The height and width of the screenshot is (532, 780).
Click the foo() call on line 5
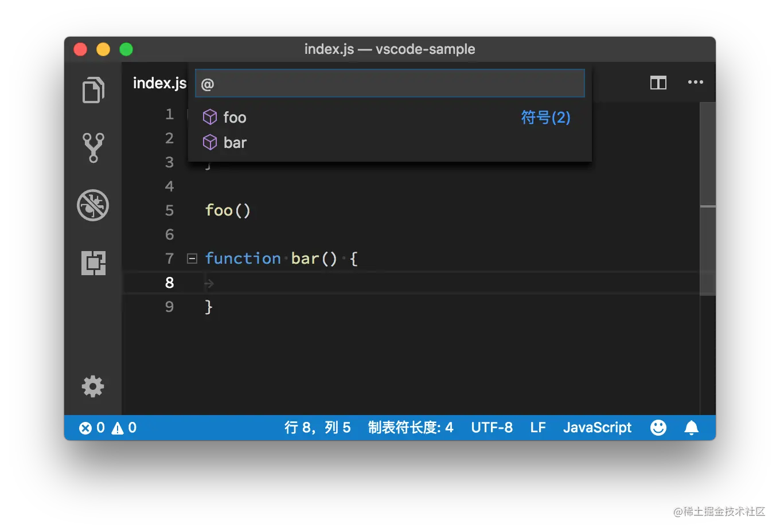(228, 210)
